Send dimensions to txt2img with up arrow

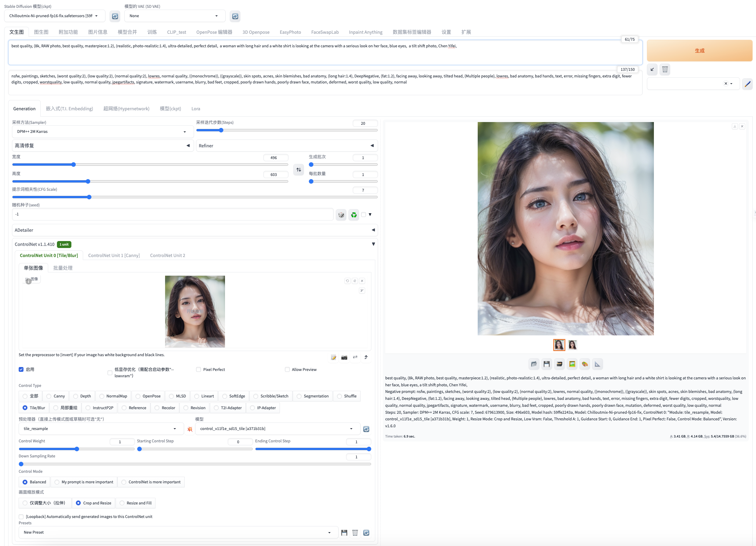click(x=366, y=357)
